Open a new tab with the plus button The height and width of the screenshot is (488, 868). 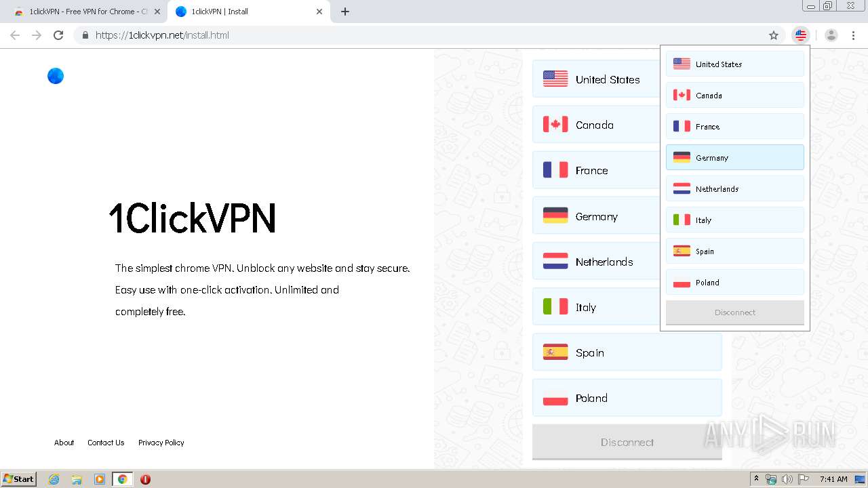[345, 12]
